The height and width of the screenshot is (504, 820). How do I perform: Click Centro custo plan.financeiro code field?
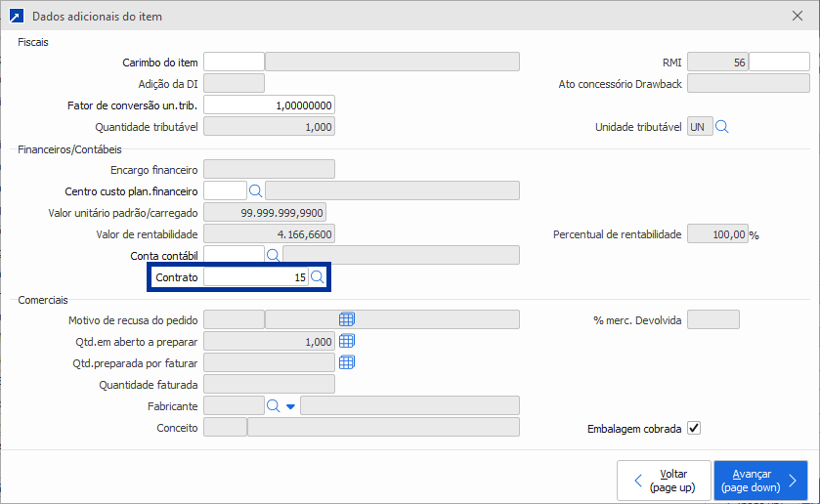coord(225,190)
